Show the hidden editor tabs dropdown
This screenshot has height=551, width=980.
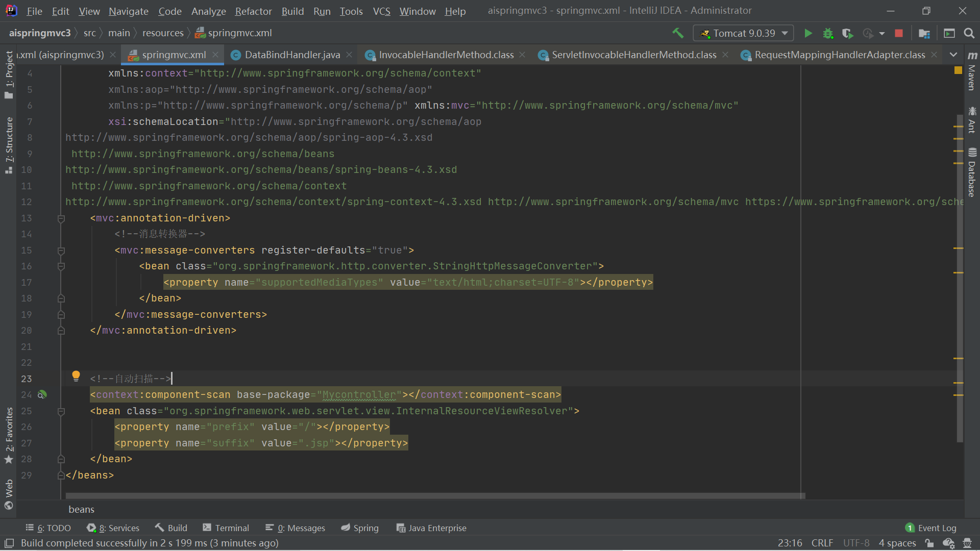(x=953, y=55)
